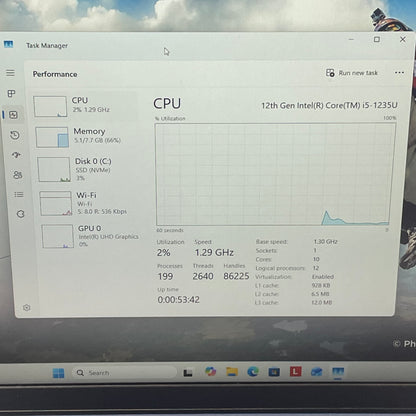The width and height of the screenshot is (416, 416).
Task: Click Task Manager icon on taskbar
Action: coord(338,371)
